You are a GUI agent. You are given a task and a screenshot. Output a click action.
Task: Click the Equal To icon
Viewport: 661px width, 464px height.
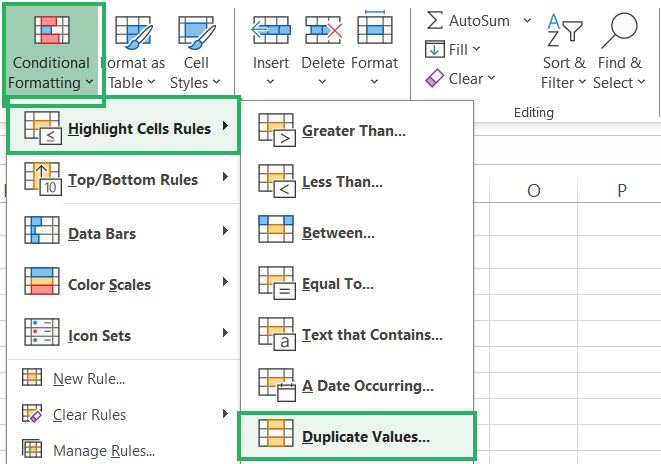pos(277,283)
